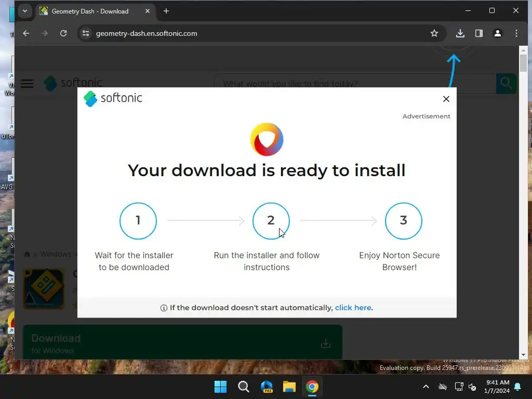Click the network display tray icon
The image size is (532, 399).
tap(459, 387)
